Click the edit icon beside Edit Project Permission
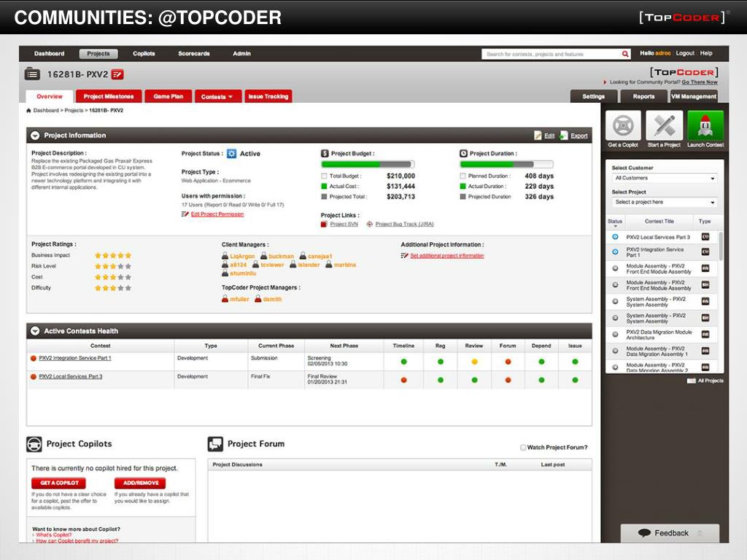Image resolution: width=747 pixels, height=560 pixels. click(185, 214)
